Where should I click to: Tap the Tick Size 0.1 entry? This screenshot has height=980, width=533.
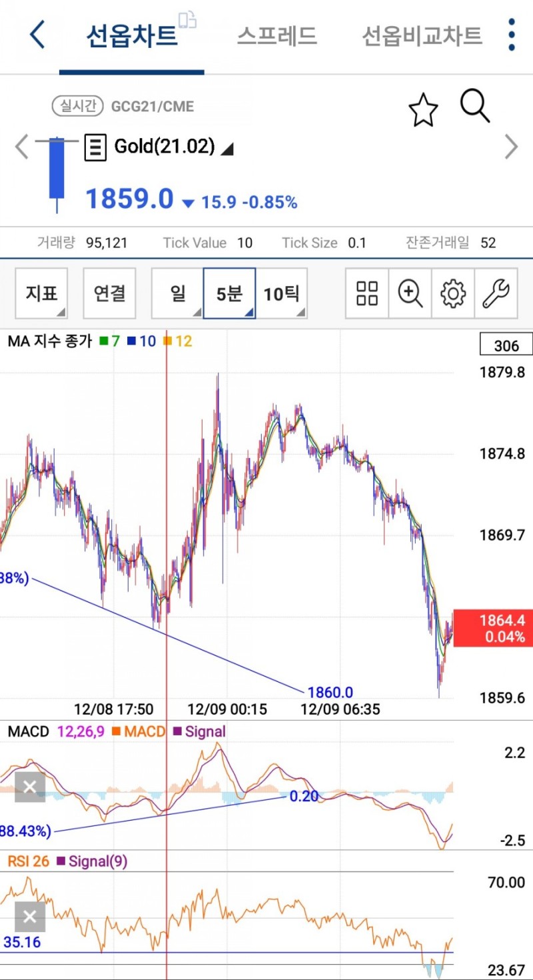[x=324, y=243]
